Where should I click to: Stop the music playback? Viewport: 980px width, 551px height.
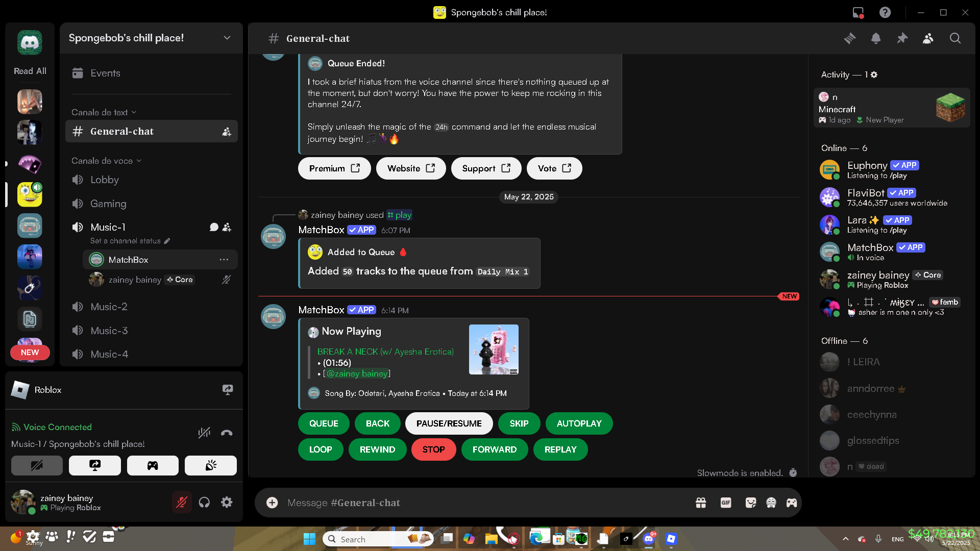434,449
